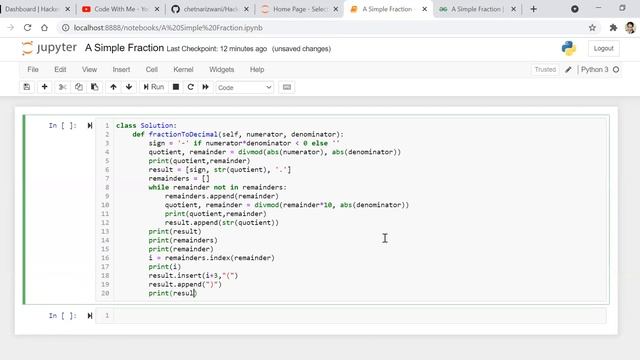View site information icon in address bar
The image size is (640, 360).
tap(65, 28)
